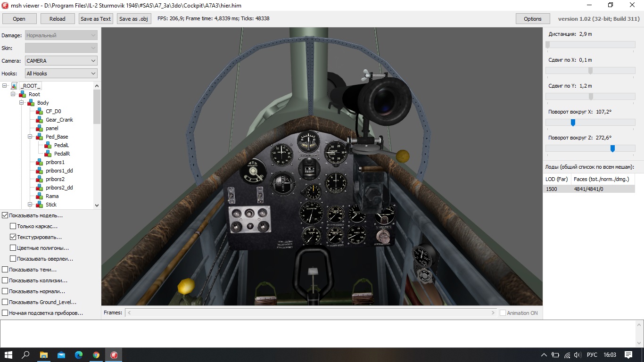The image size is (644, 362).
Task: Enable the Цветные полигоны checkbox
Action: 13,248
